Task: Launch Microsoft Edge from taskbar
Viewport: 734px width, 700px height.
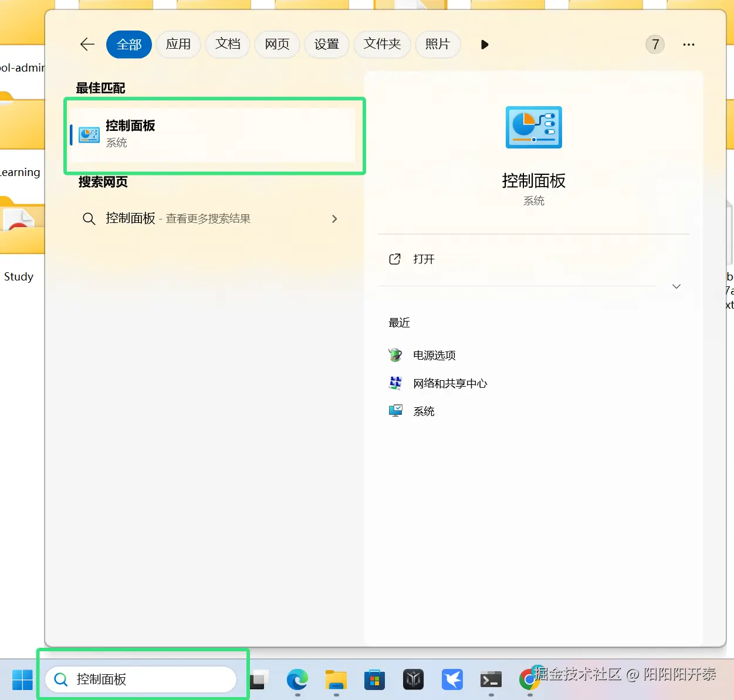Action: 297,679
